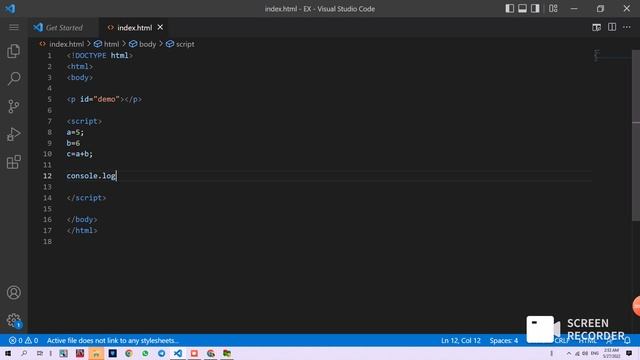Image resolution: width=640 pixels, height=360 pixels.
Task: Click the 'b=6' code line
Action: pyautogui.click(x=73, y=143)
